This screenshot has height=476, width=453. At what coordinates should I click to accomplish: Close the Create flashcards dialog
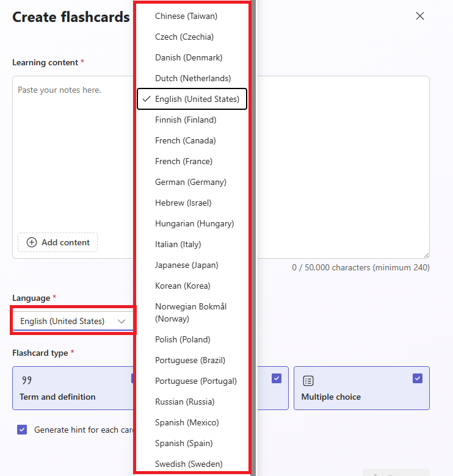420,16
